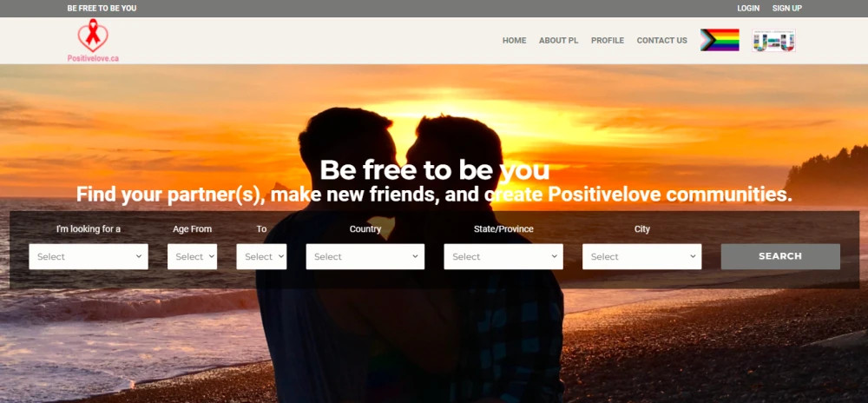The width and height of the screenshot is (868, 403).
Task: Choose a Country from the dropdown
Action: point(365,257)
